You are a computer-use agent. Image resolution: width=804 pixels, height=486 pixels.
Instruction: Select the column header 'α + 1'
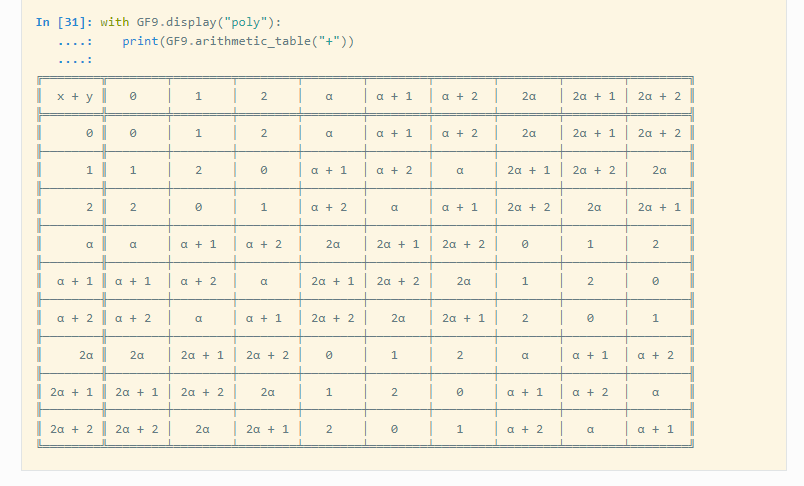tap(394, 96)
